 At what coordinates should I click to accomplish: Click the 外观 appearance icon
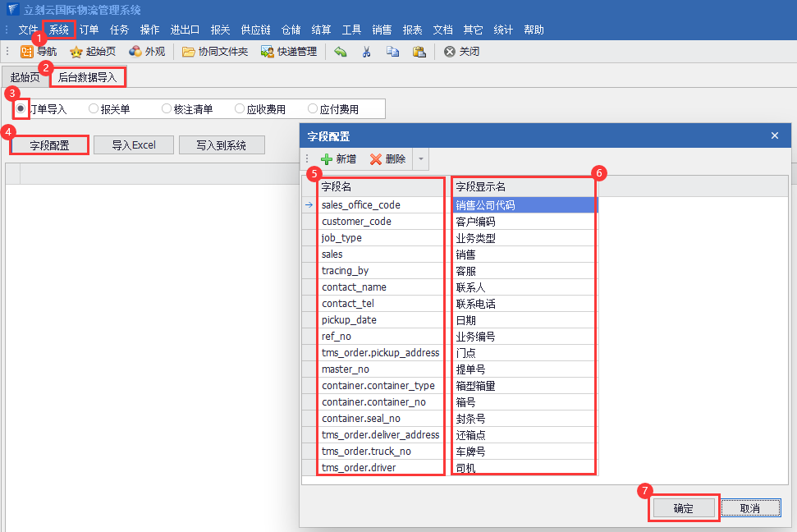coord(135,52)
